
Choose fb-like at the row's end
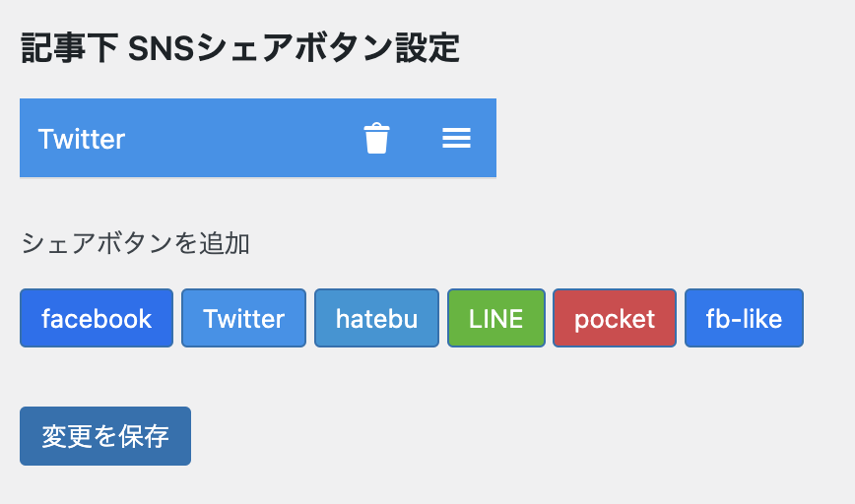coord(744,318)
